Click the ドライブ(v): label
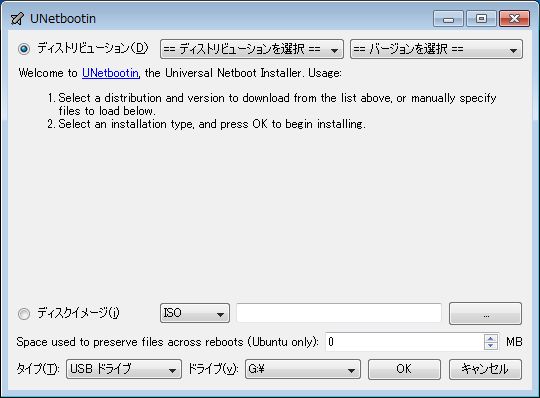Viewport: 540px width, 398px height. [213, 369]
